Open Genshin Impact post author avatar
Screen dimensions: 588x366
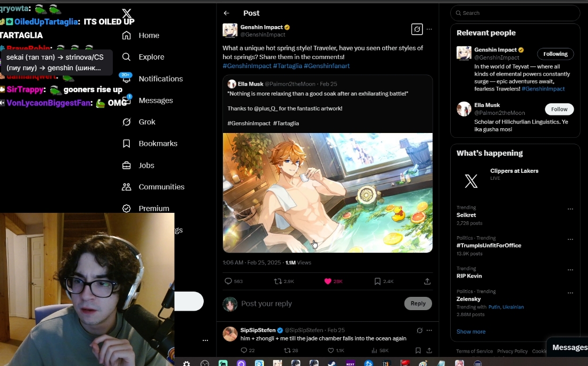230,30
